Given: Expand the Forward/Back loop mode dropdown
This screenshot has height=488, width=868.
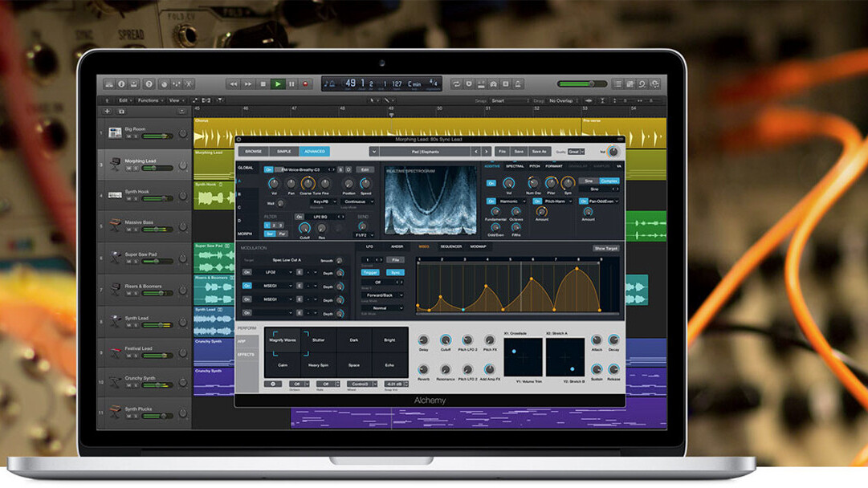Looking at the screenshot, I should [383, 295].
